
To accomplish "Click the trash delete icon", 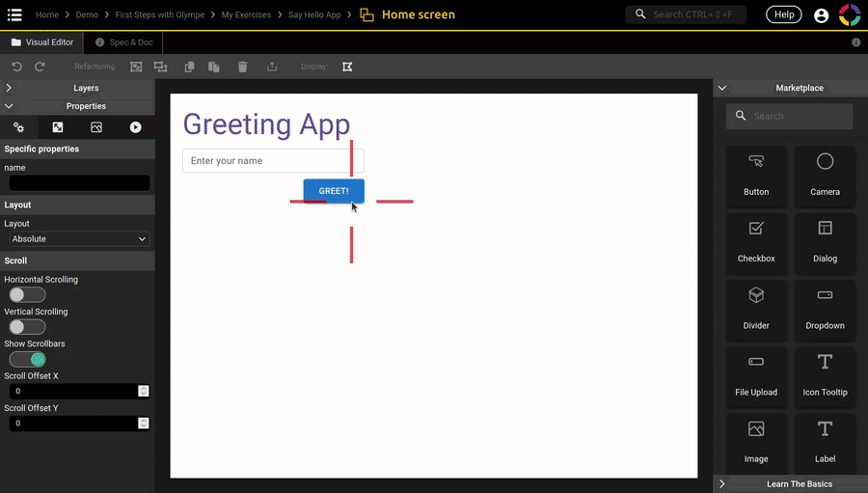I will pyautogui.click(x=243, y=67).
